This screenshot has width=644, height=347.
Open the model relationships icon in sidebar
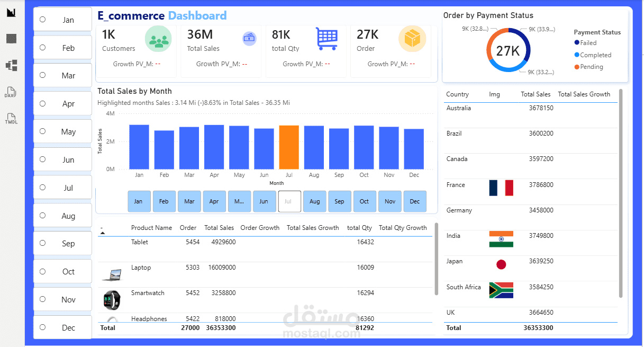pos(11,65)
